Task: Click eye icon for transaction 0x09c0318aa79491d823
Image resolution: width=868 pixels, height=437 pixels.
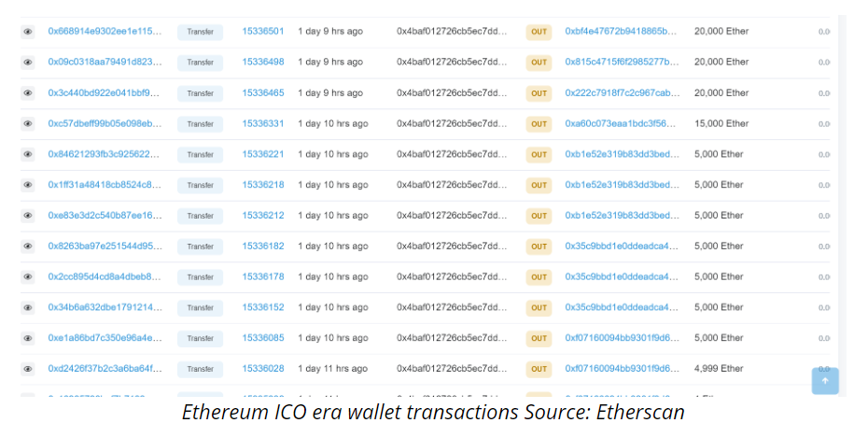Action: [x=28, y=63]
